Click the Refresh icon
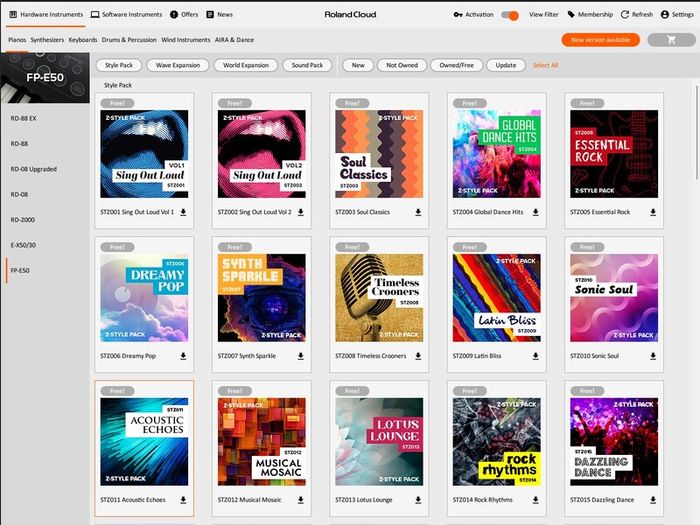This screenshot has height=525, width=700. [x=625, y=14]
